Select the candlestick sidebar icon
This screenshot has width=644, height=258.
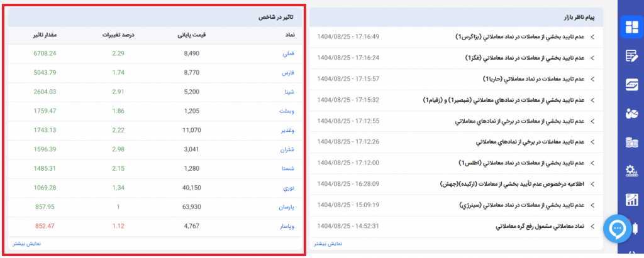636,228
